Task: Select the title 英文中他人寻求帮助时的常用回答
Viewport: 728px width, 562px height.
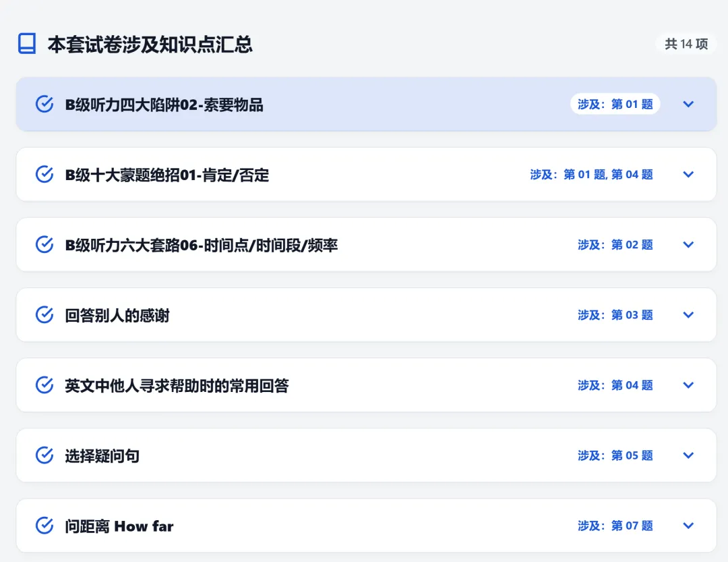Action: point(177,385)
